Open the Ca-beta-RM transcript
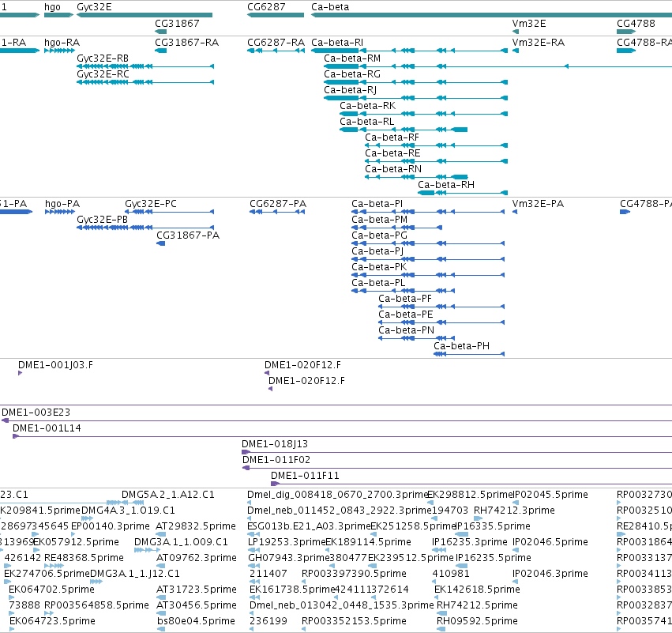This screenshot has height=633, width=672. click(x=352, y=58)
